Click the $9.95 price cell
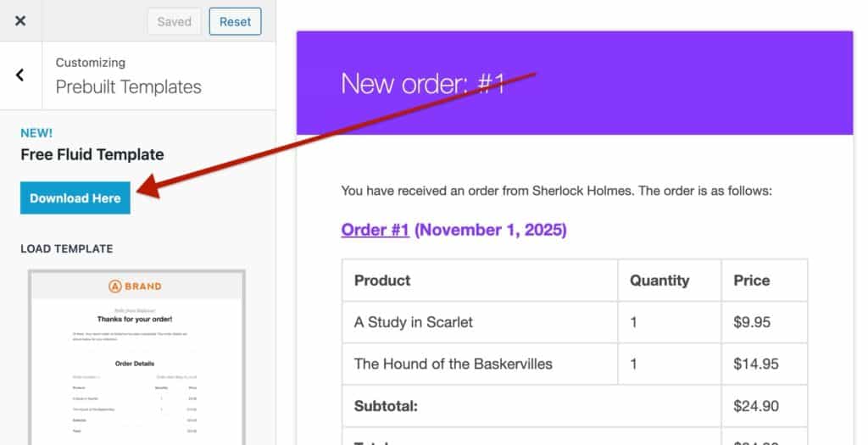The width and height of the screenshot is (868, 445). click(752, 322)
